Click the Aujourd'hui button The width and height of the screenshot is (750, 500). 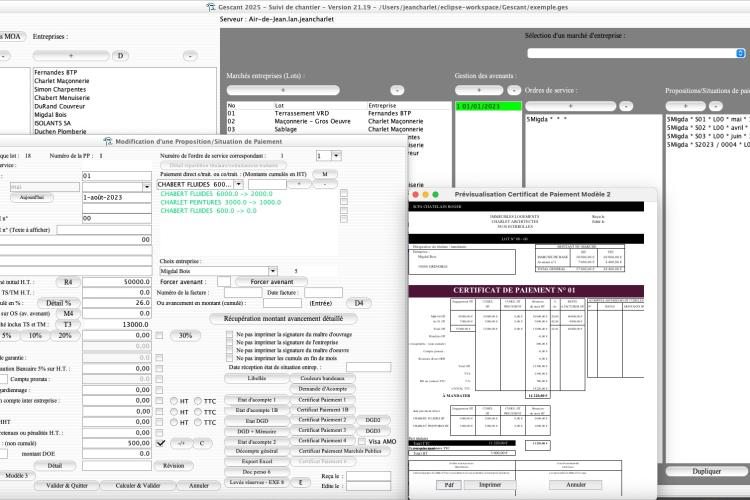32,197
